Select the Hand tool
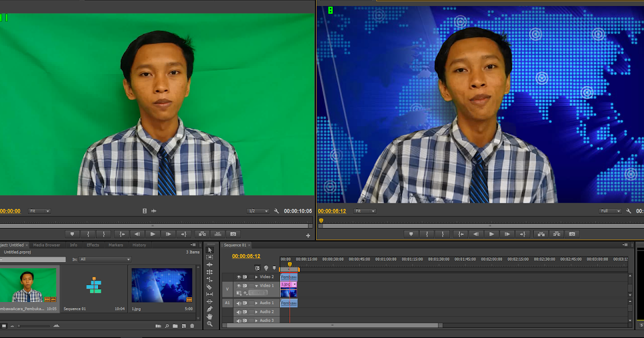Screen dimensions: 644x338 (210, 317)
